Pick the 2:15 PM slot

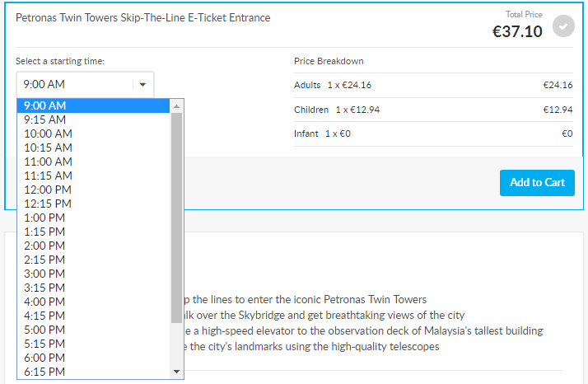pos(93,260)
